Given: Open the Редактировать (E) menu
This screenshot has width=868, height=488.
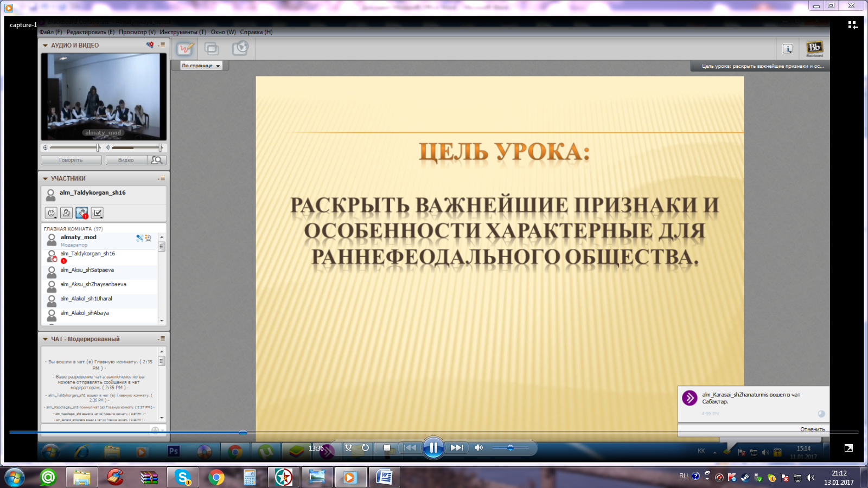Looking at the screenshot, I should click(91, 32).
